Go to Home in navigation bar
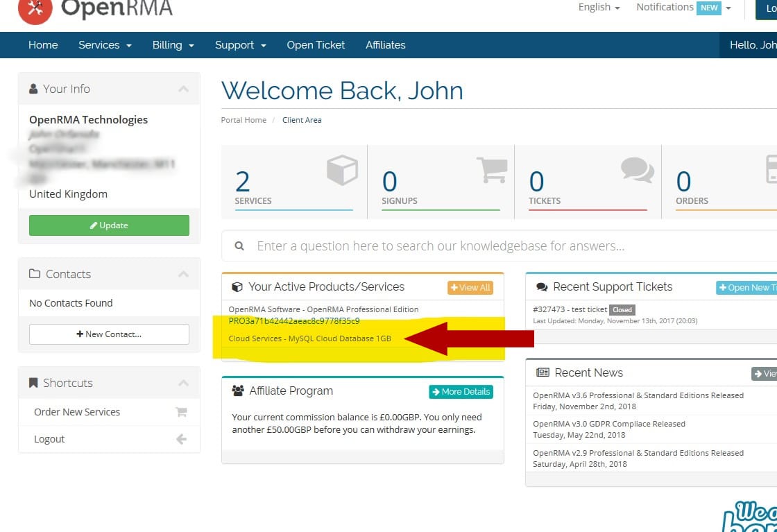Screen dimensions: 777x532 (x=43, y=45)
